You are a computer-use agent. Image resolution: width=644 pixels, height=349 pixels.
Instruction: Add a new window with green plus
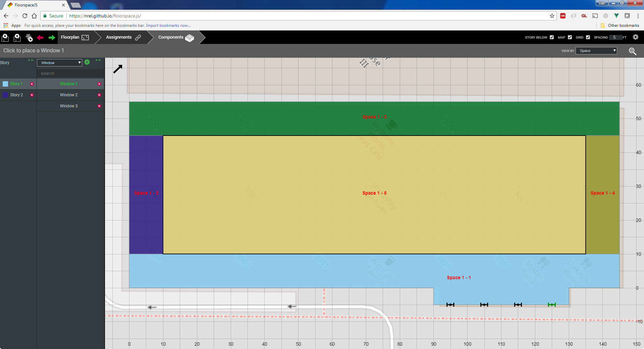coord(87,62)
